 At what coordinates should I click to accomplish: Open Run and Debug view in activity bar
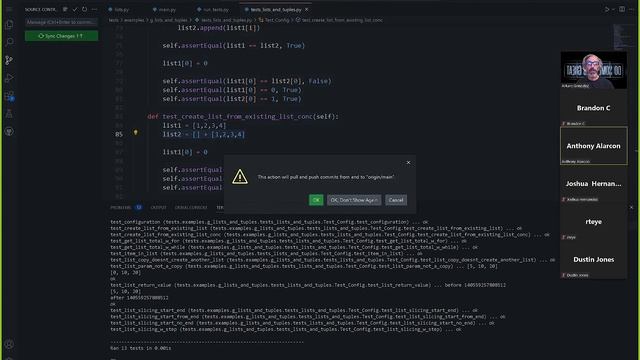point(9,78)
